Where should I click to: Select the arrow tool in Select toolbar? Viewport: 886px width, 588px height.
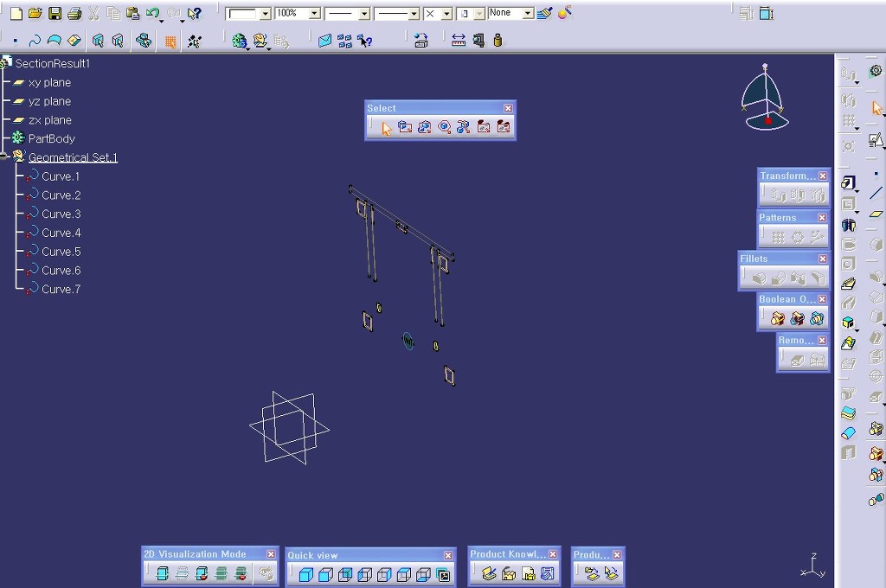click(386, 128)
